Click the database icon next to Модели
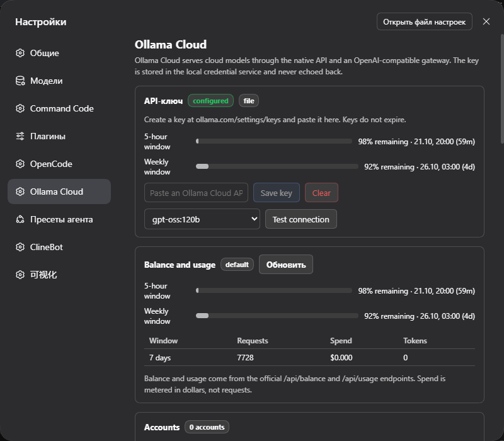504x441 pixels. (20, 81)
